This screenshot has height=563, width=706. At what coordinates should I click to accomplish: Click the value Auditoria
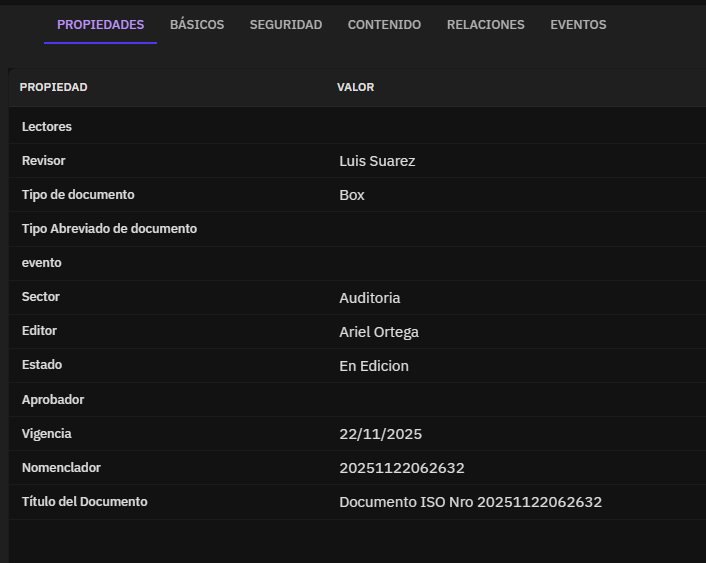370,298
